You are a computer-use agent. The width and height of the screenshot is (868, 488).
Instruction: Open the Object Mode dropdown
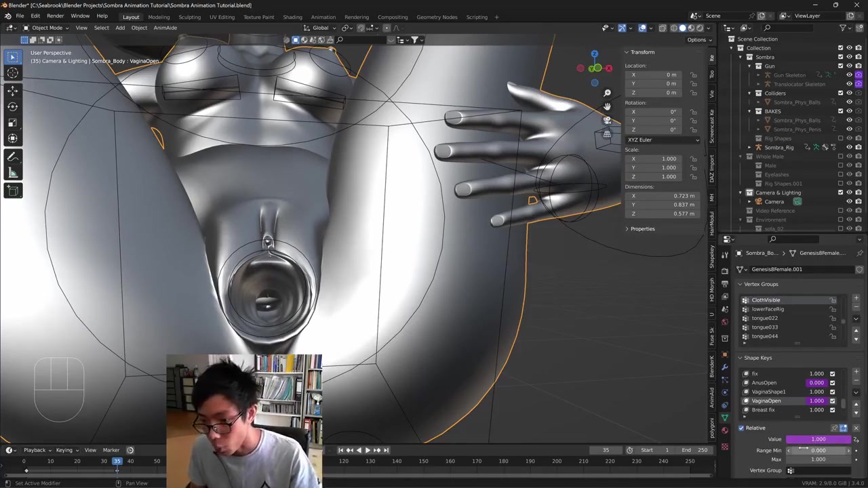click(47, 28)
